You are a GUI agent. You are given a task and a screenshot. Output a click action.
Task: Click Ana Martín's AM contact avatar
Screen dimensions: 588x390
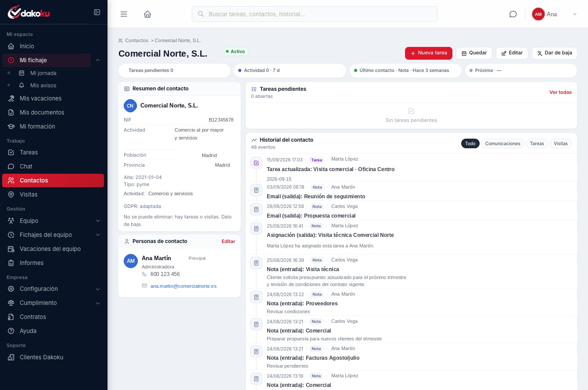pyautogui.click(x=131, y=261)
